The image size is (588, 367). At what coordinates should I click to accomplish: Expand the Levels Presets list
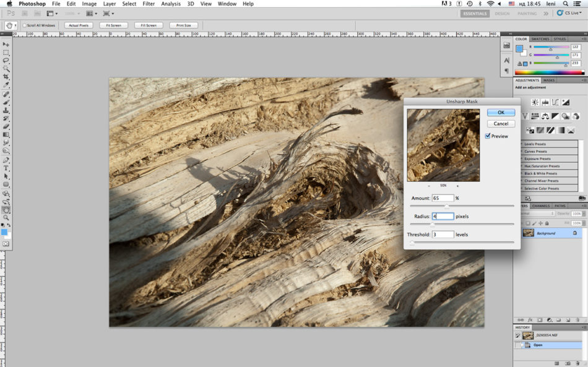tap(521, 144)
